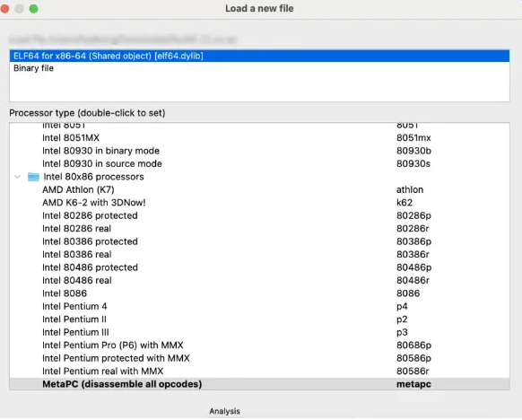Click the metapc short name cell
The width and height of the screenshot is (522, 420).
[x=413, y=384]
